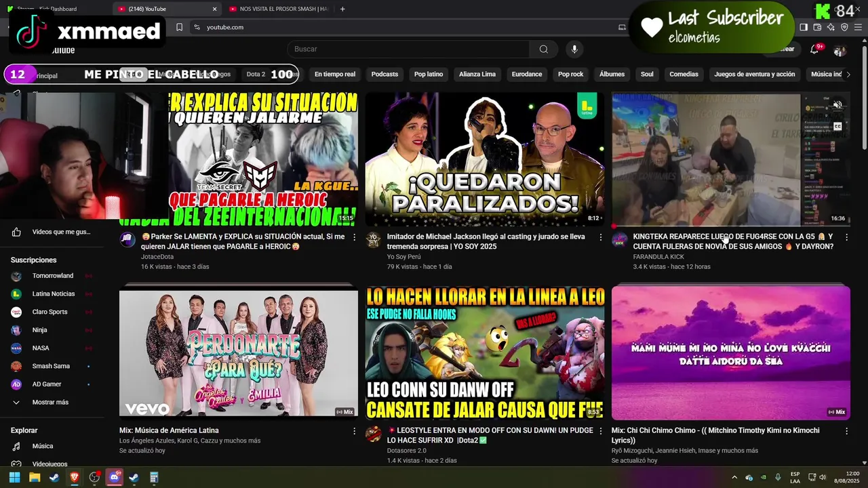868x488 pixels.
Task: Open the Smash Sama subscription
Action: (x=50, y=366)
